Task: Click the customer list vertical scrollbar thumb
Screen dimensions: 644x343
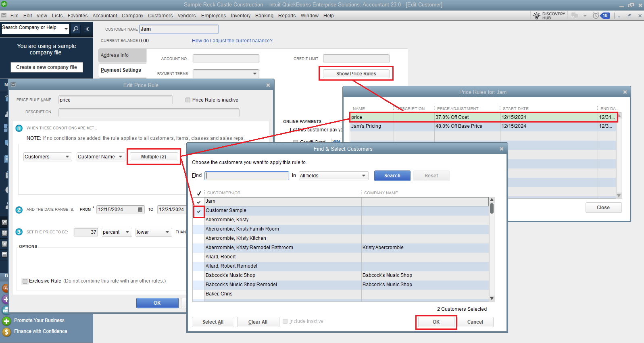Action: click(x=492, y=208)
